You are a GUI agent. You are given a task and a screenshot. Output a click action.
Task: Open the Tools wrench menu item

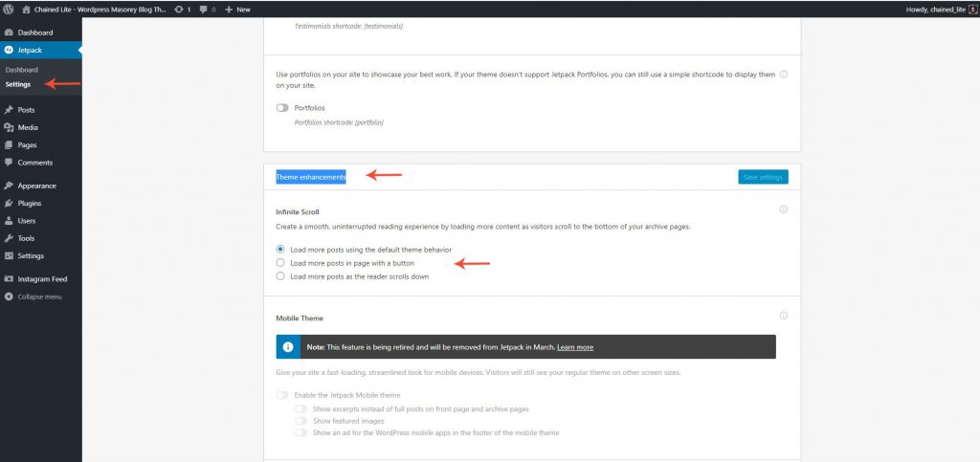(x=26, y=238)
